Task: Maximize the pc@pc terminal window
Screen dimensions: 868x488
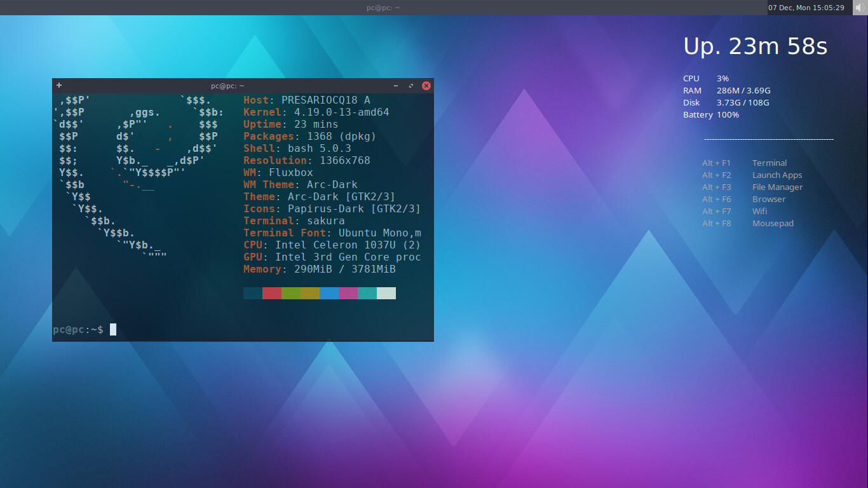Action: pos(411,86)
